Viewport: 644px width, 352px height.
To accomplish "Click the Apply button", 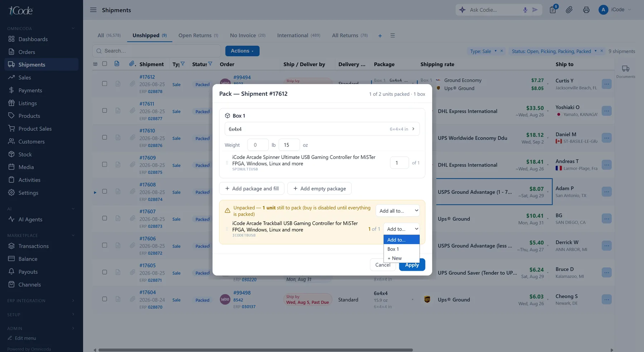I will point(412,265).
